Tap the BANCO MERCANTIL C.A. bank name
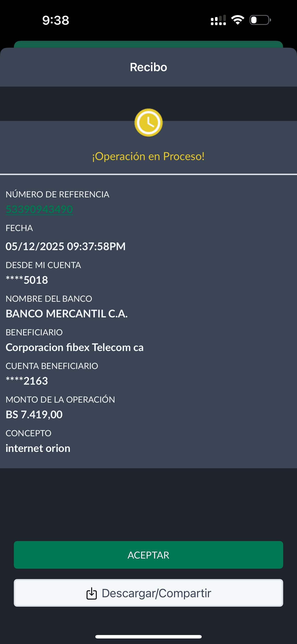 pyautogui.click(x=67, y=314)
